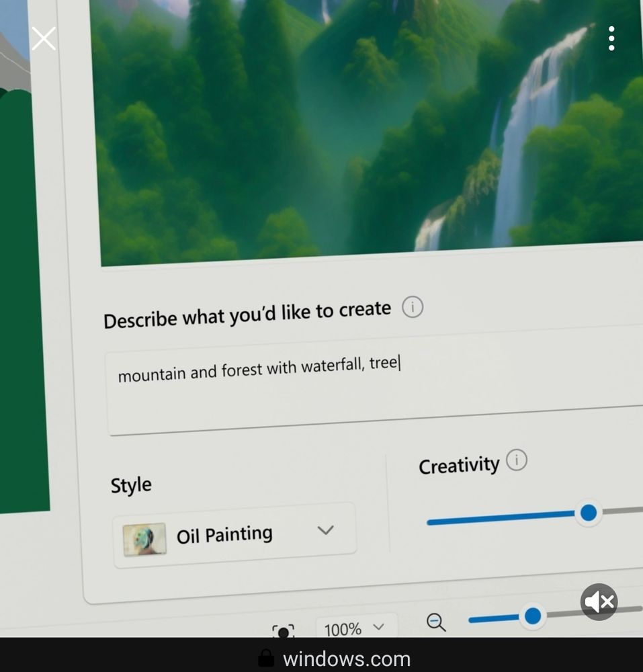This screenshot has width=643, height=672.
Task: Open the three-dot more options menu
Action: [x=611, y=38]
